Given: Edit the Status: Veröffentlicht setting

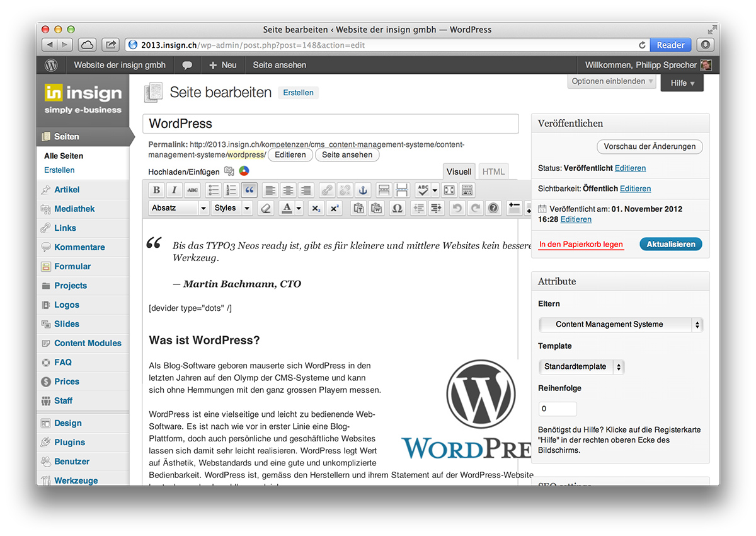Looking at the screenshot, I should coord(630,168).
